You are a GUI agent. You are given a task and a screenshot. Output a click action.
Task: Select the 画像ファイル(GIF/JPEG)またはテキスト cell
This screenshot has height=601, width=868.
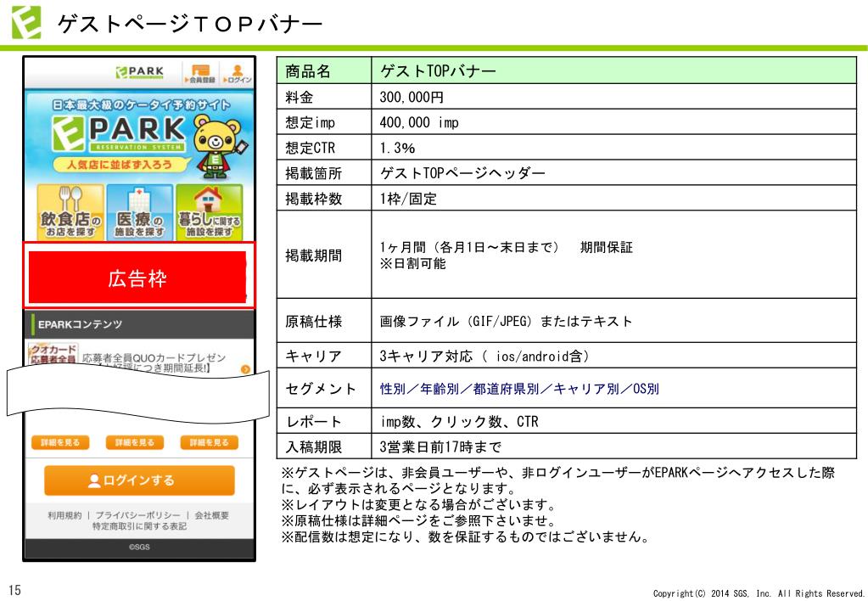[x=614, y=321]
